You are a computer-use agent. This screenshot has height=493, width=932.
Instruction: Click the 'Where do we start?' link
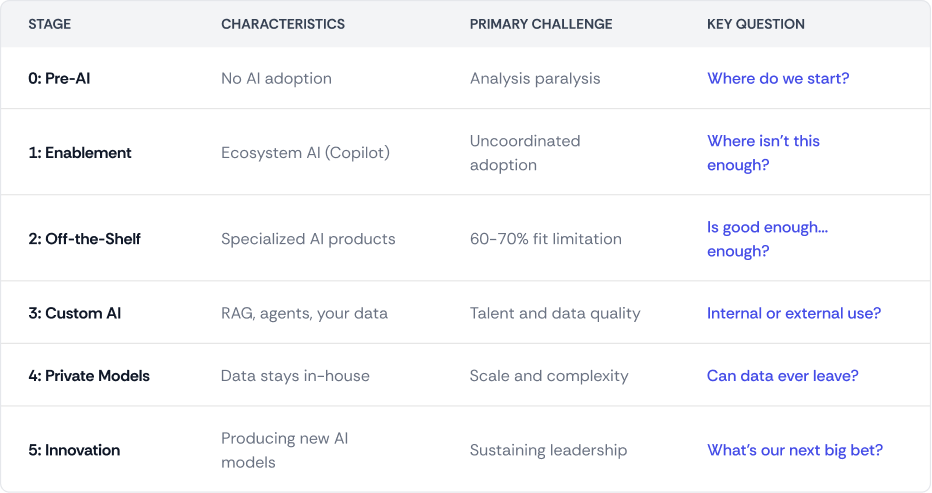tap(778, 78)
